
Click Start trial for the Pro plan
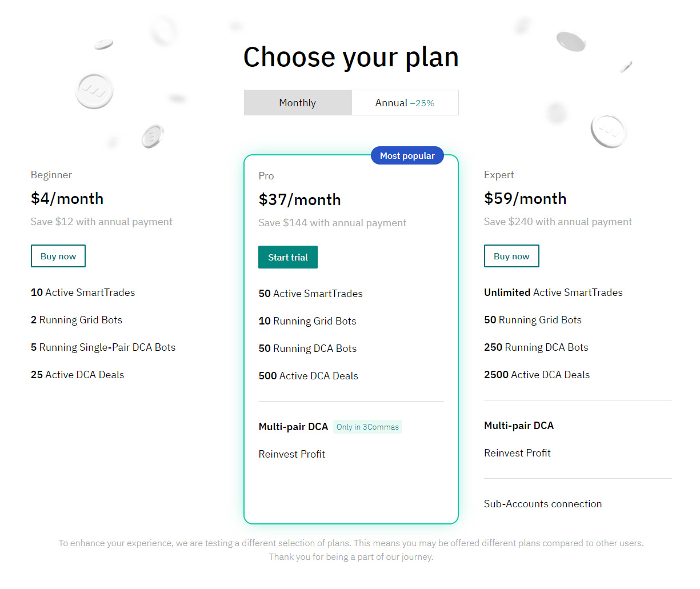click(x=287, y=257)
